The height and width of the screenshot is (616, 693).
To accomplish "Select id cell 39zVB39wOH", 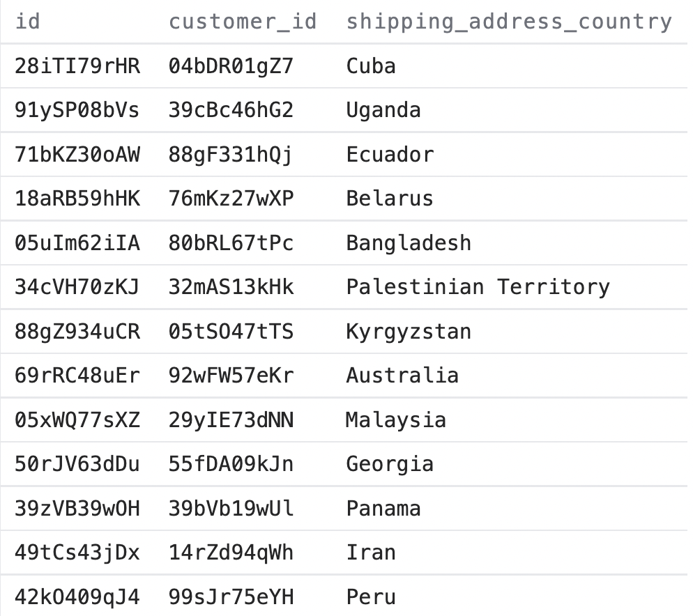I will coord(77,509).
